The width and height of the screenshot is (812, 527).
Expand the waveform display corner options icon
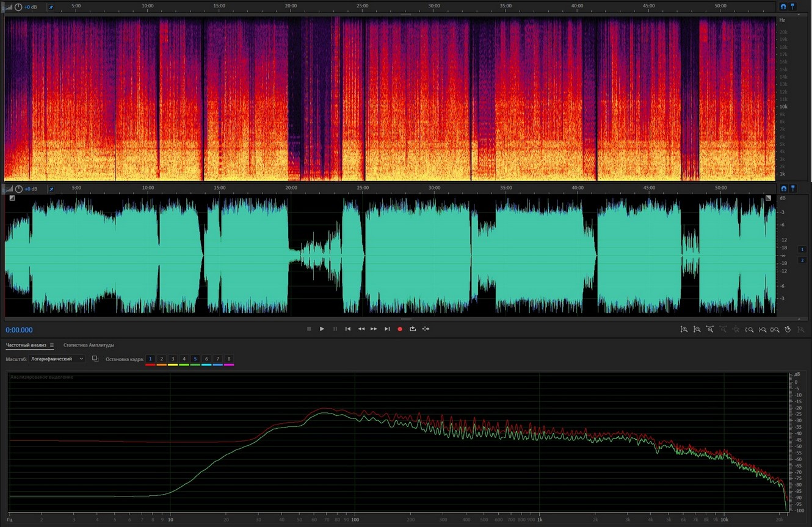pyautogui.click(x=12, y=198)
